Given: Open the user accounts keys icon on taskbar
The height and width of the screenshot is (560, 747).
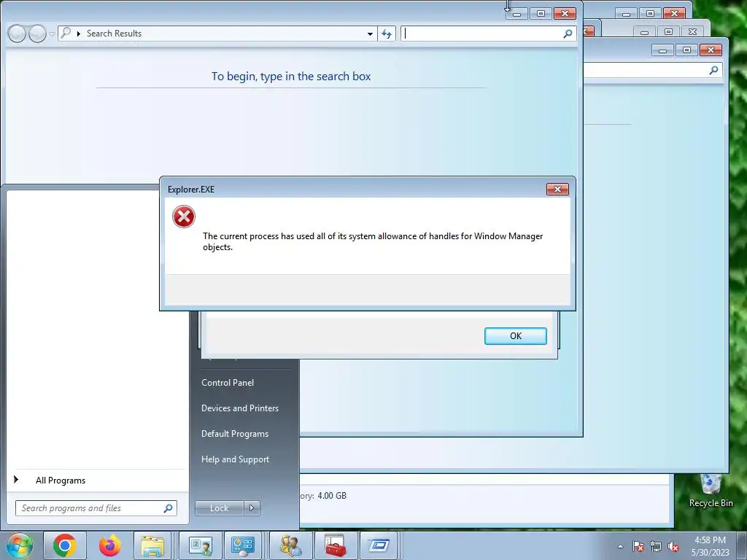Looking at the screenshot, I should pos(290,545).
